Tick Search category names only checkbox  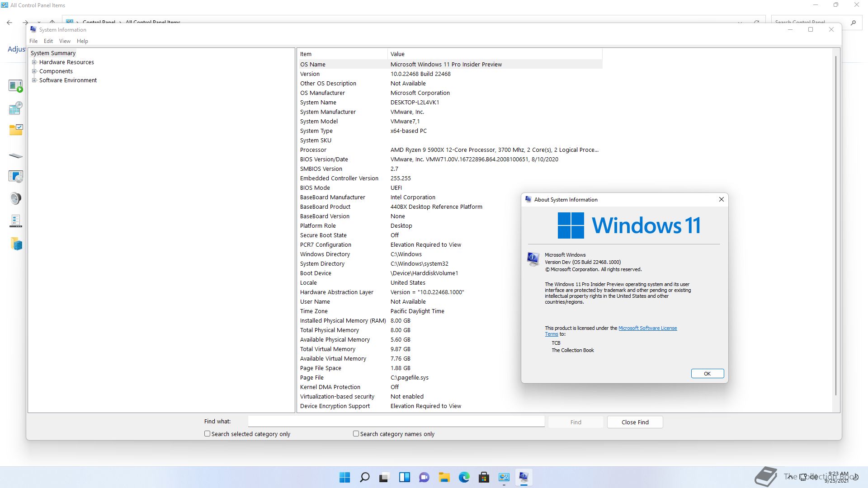click(356, 434)
